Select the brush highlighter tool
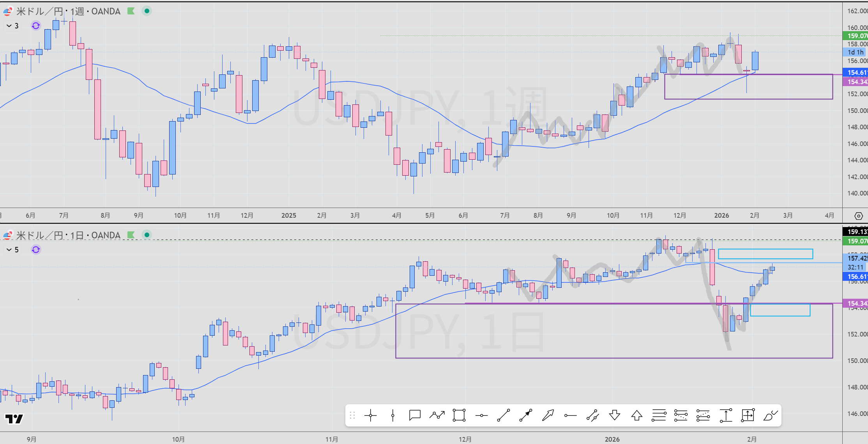The width and height of the screenshot is (868, 444). pos(771,416)
